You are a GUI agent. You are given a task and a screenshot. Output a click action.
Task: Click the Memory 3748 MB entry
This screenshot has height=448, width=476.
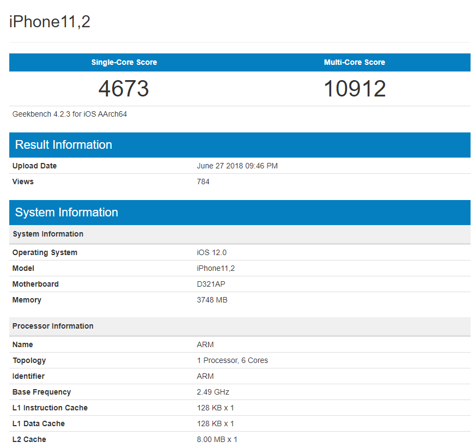point(212,300)
